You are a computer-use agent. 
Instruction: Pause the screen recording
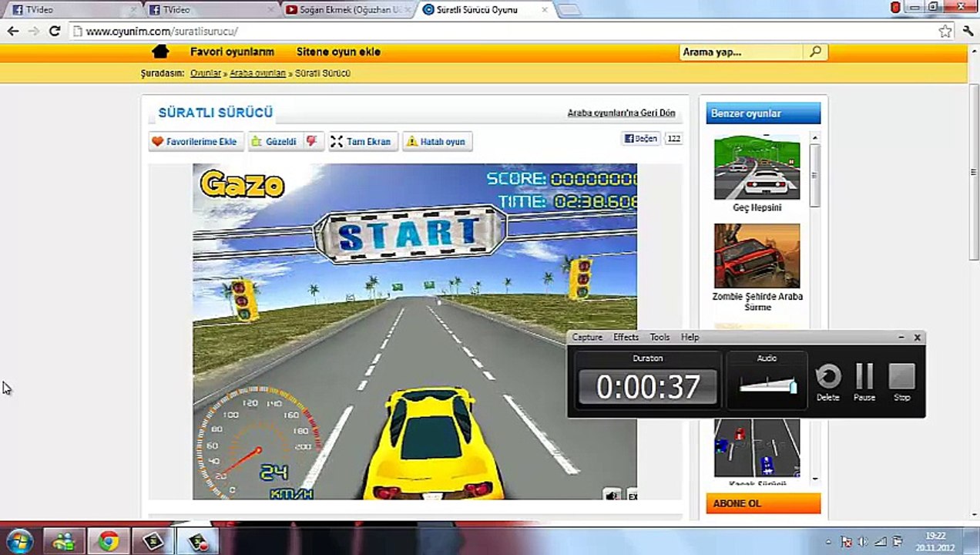tap(864, 382)
